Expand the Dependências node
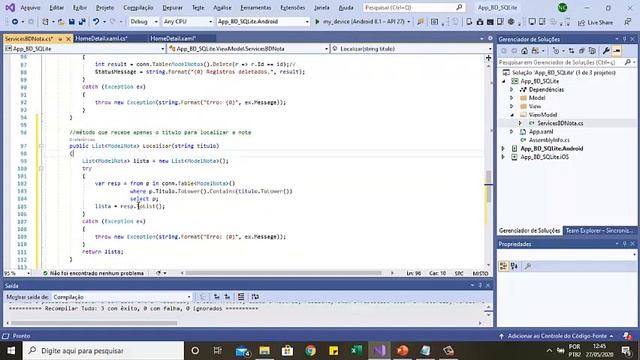The image size is (640, 360). [x=511, y=89]
